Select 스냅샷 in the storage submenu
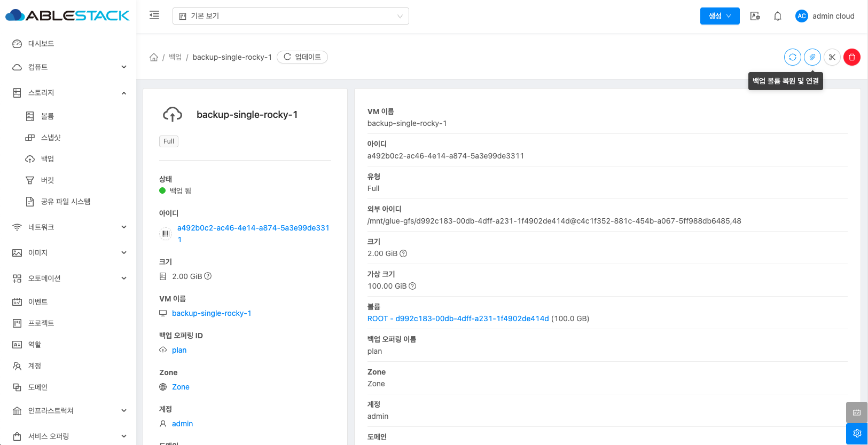The width and height of the screenshot is (868, 445). pos(51,138)
